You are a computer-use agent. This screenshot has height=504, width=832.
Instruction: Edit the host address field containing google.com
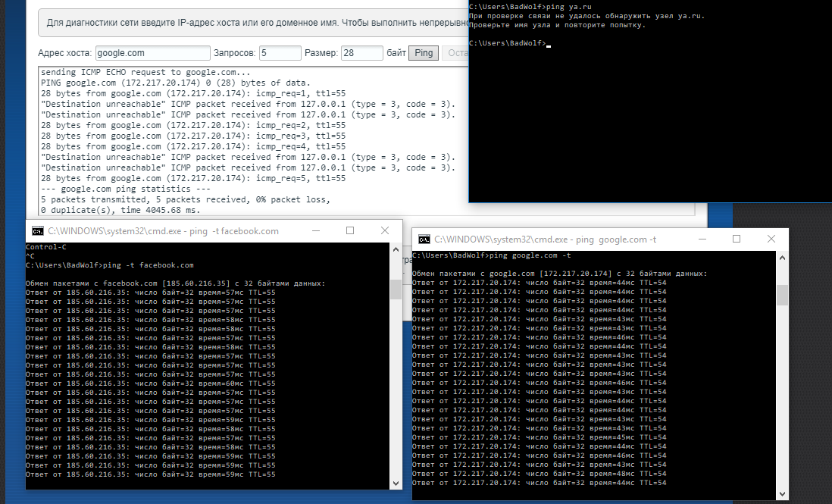[x=153, y=53]
